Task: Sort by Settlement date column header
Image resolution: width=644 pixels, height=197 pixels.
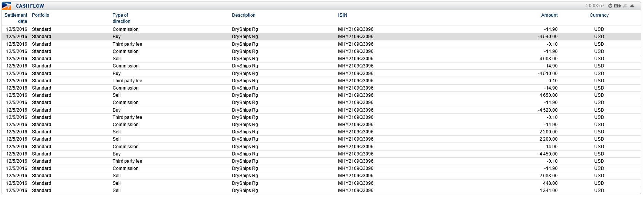Action: (16, 18)
